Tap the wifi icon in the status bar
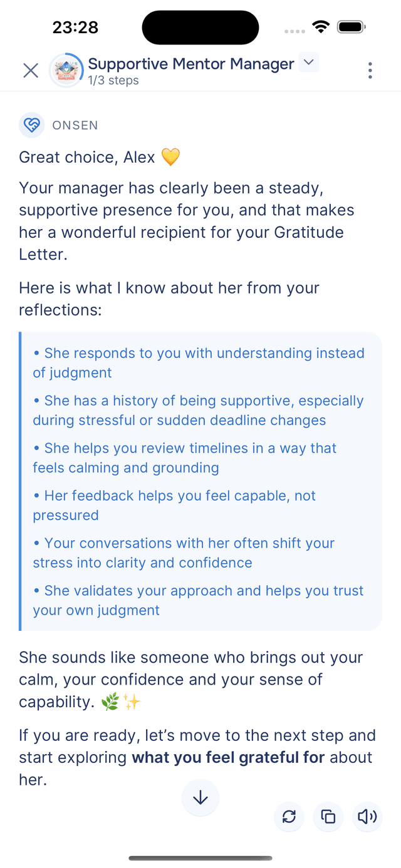This screenshot has width=401, height=868. (x=321, y=26)
